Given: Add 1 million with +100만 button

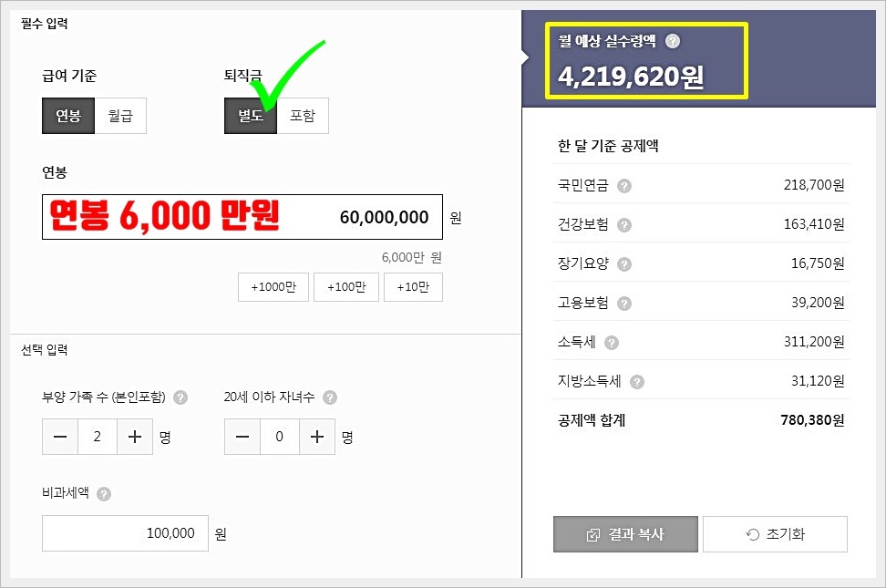Looking at the screenshot, I should [x=346, y=287].
